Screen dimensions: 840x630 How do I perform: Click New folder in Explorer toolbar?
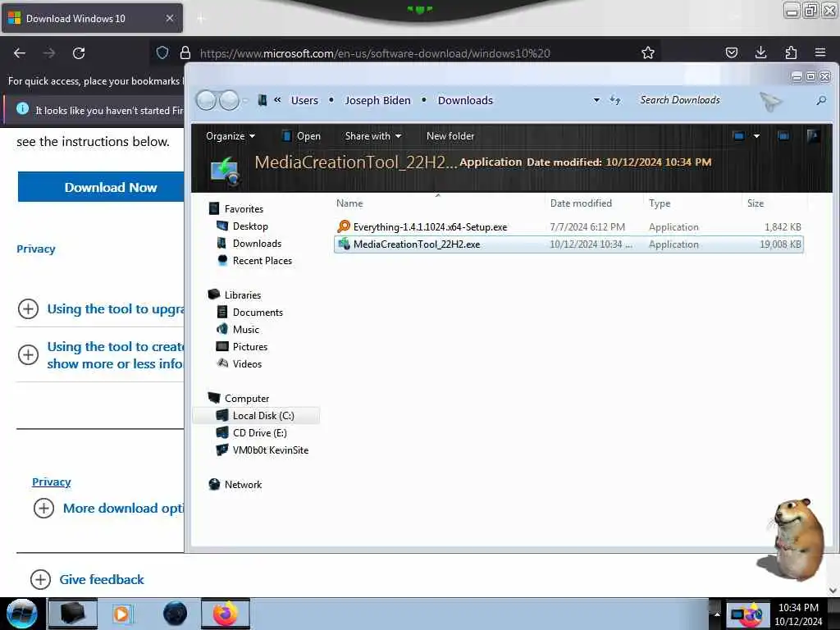click(x=450, y=136)
